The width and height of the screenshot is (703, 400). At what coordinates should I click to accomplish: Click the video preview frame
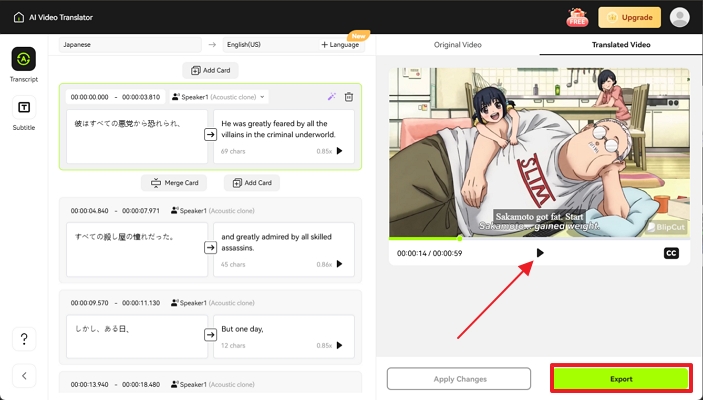pos(539,152)
